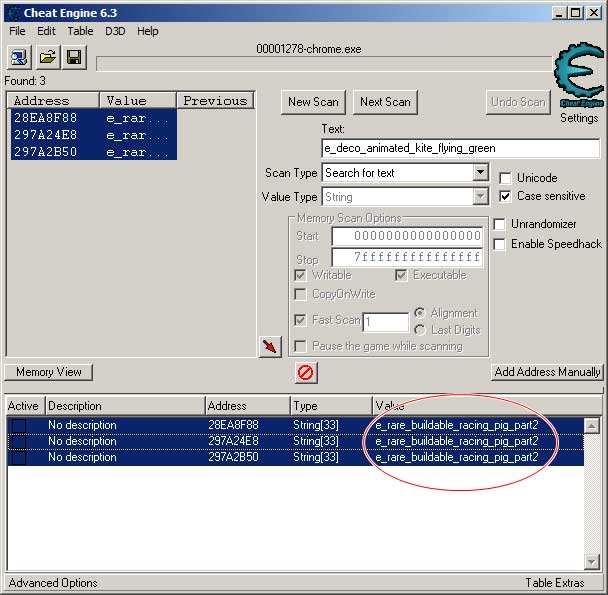The height and width of the screenshot is (595, 608).
Task: Click the red clear-list no-entry icon
Action: (306, 373)
